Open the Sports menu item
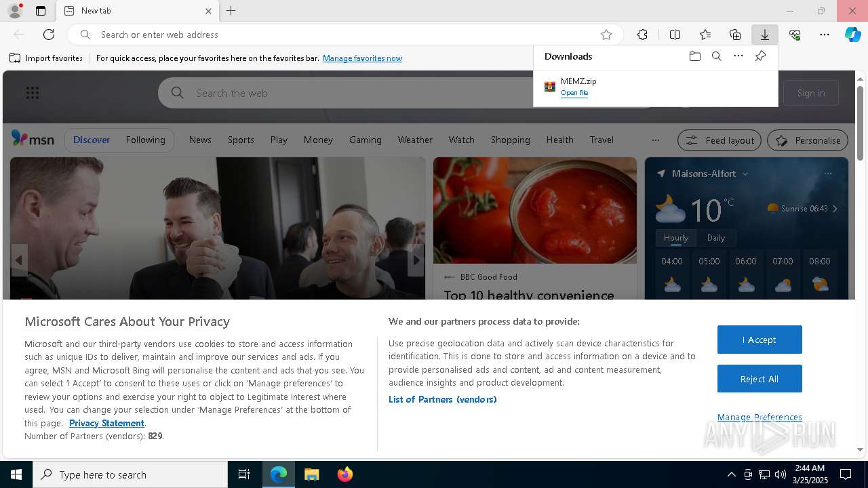The width and height of the screenshot is (868, 488). pyautogui.click(x=241, y=140)
